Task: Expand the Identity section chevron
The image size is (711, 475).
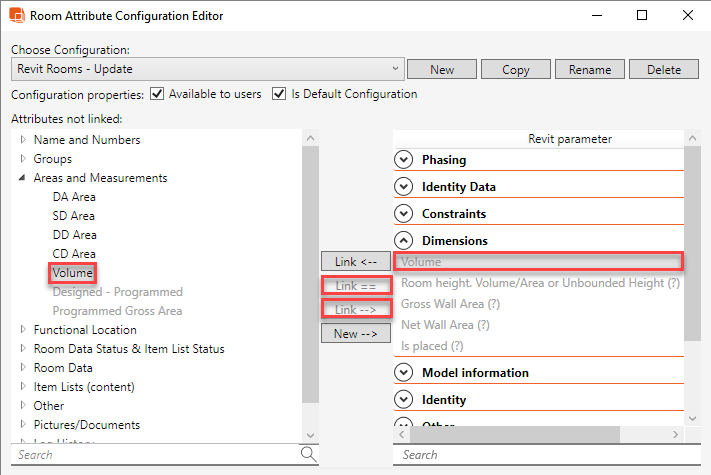Action: point(404,400)
